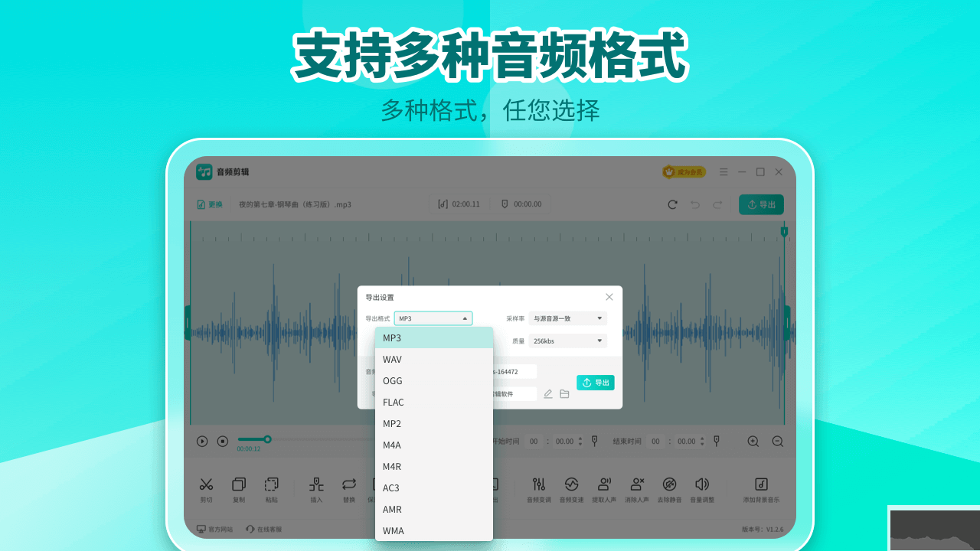Image resolution: width=980 pixels, height=551 pixels.
Task: Click the playhead marker at ruler end
Action: point(784,231)
